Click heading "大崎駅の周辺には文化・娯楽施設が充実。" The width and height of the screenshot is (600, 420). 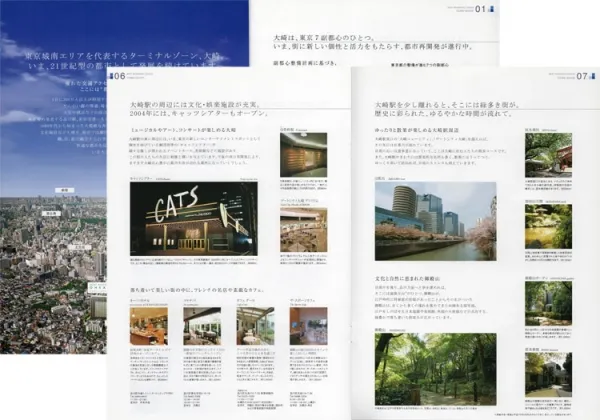(x=195, y=105)
